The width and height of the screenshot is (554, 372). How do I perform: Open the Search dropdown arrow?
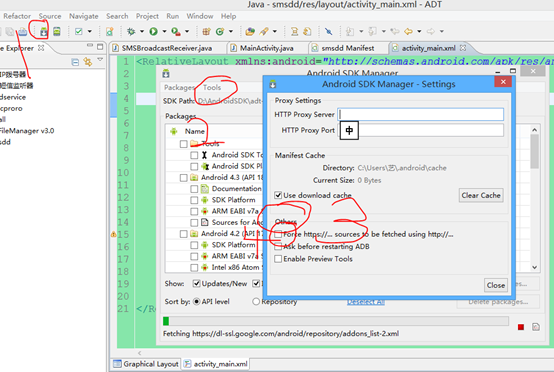coord(275,31)
